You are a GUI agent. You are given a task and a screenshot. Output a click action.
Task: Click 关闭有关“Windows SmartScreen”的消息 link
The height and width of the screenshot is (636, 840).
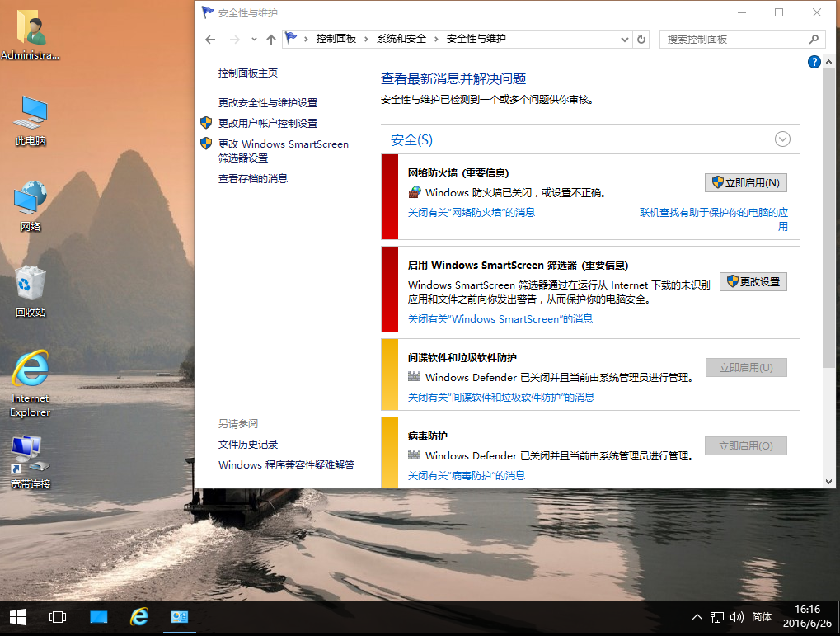point(500,319)
